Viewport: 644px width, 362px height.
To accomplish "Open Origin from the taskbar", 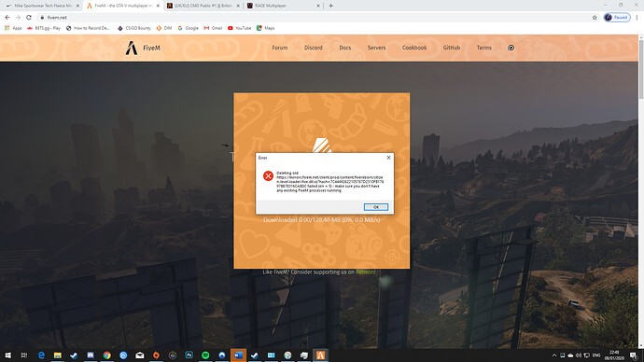I will [x=156, y=355].
